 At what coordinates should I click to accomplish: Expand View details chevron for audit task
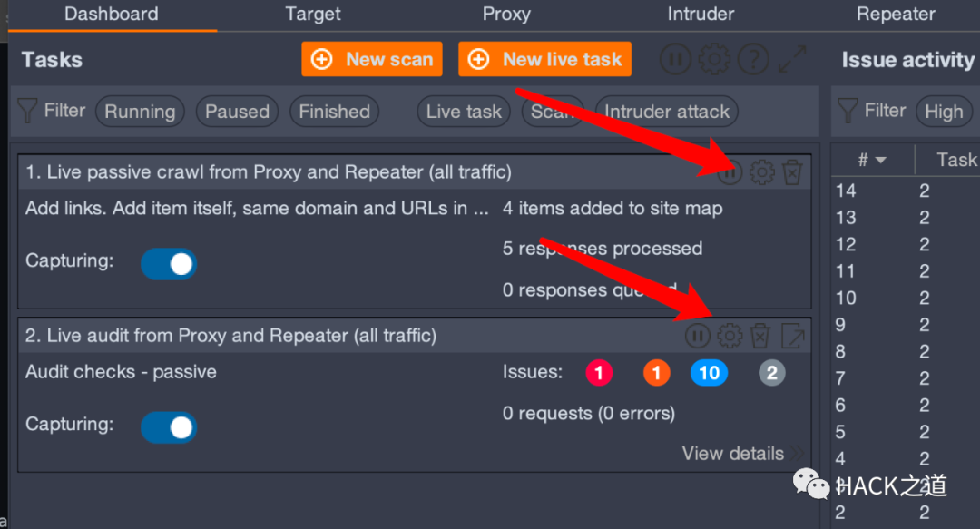pos(797,454)
